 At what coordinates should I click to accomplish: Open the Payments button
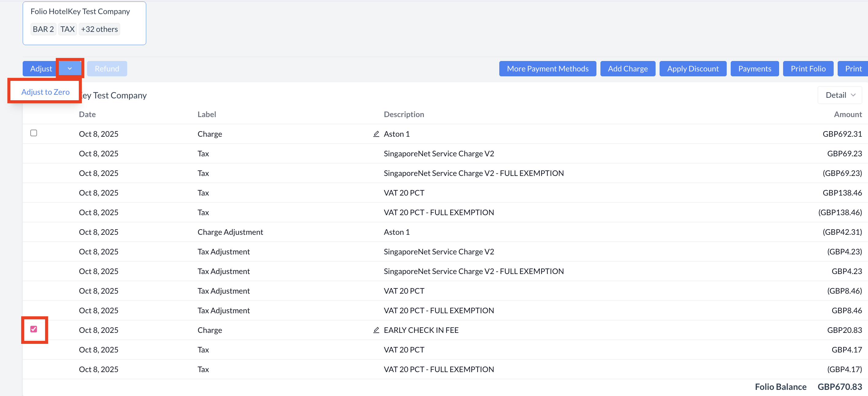pyautogui.click(x=755, y=69)
